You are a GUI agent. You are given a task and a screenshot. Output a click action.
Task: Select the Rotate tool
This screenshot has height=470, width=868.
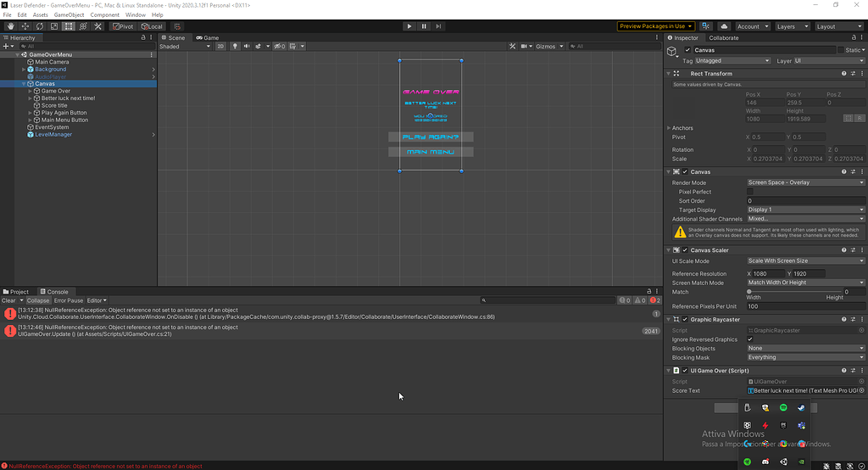click(39, 26)
